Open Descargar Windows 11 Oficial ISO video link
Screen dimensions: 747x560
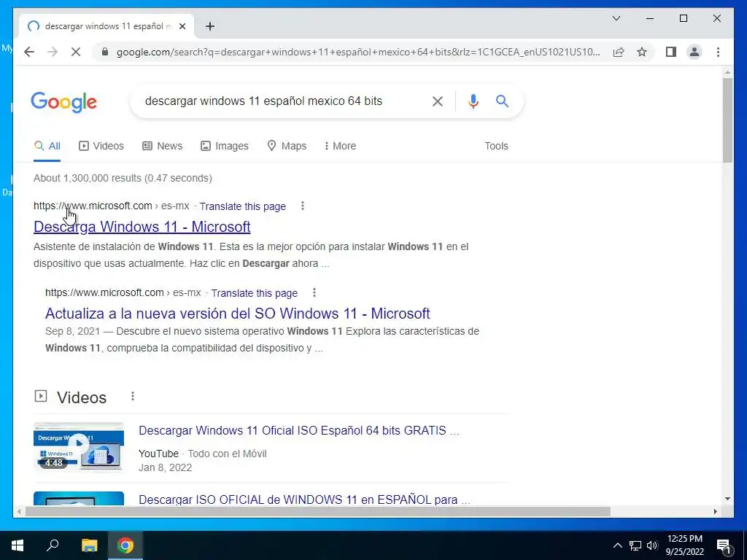click(298, 430)
